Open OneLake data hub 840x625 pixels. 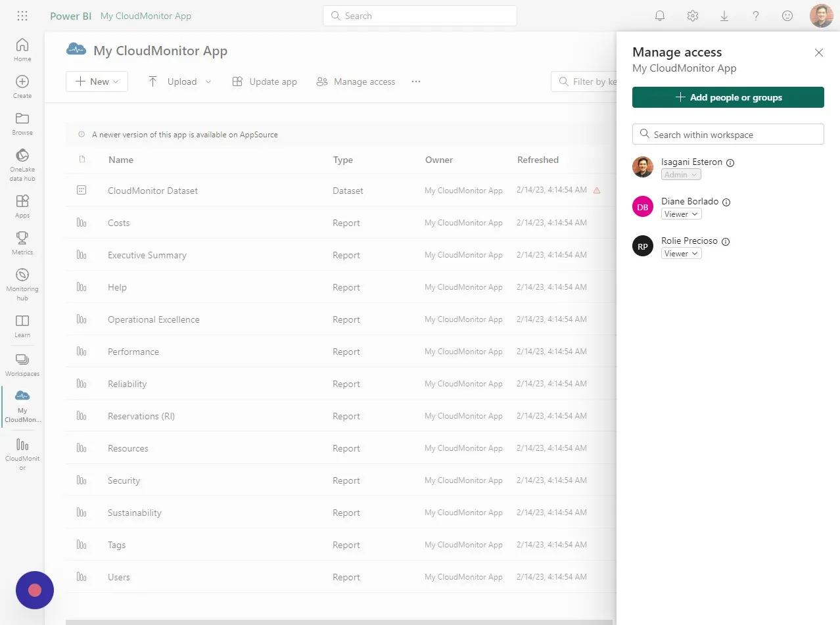[x=22, y=165]
